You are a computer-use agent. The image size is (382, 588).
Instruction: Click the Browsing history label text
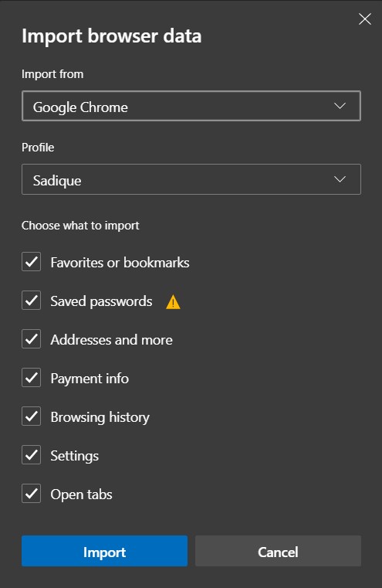pos(100,417)
